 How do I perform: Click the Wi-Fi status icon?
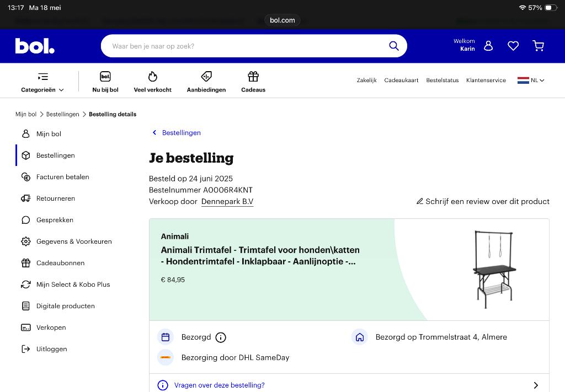522,8
